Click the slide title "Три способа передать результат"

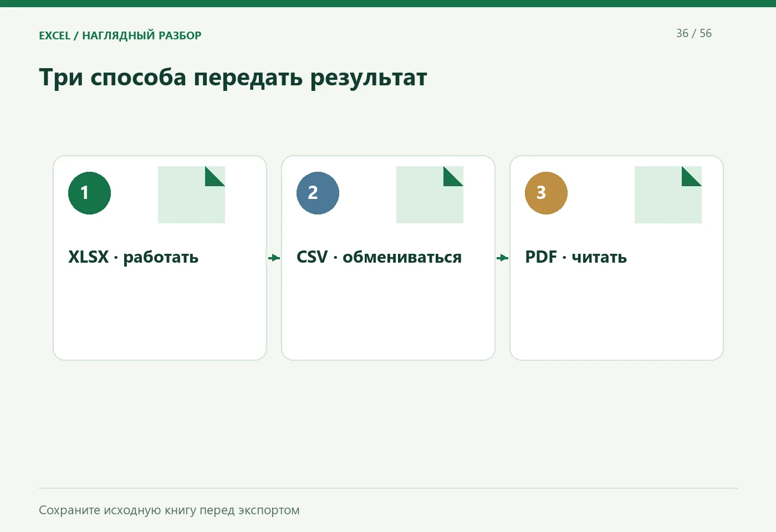coord(233,78)
